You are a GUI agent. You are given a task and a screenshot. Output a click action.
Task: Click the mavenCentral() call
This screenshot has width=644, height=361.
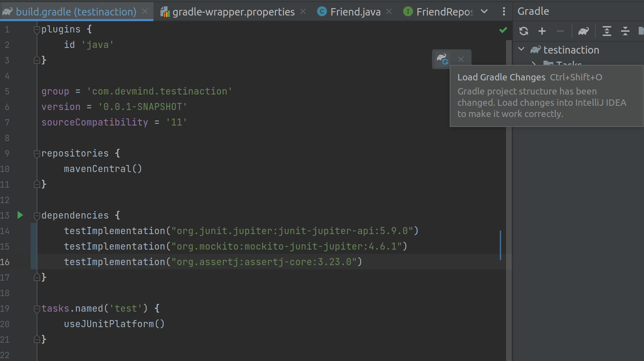coord(103,169)
